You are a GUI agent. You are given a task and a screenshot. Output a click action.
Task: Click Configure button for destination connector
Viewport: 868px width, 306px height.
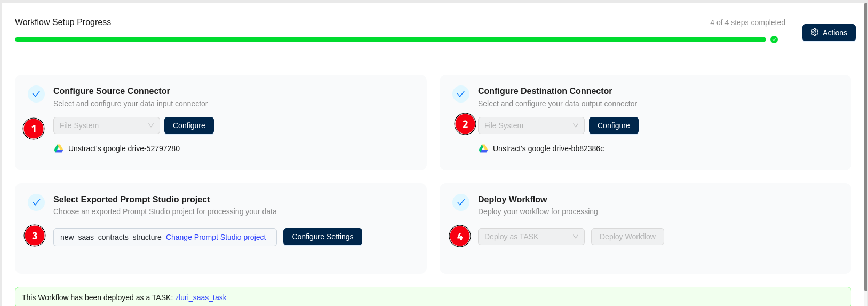tap(614, 125)
